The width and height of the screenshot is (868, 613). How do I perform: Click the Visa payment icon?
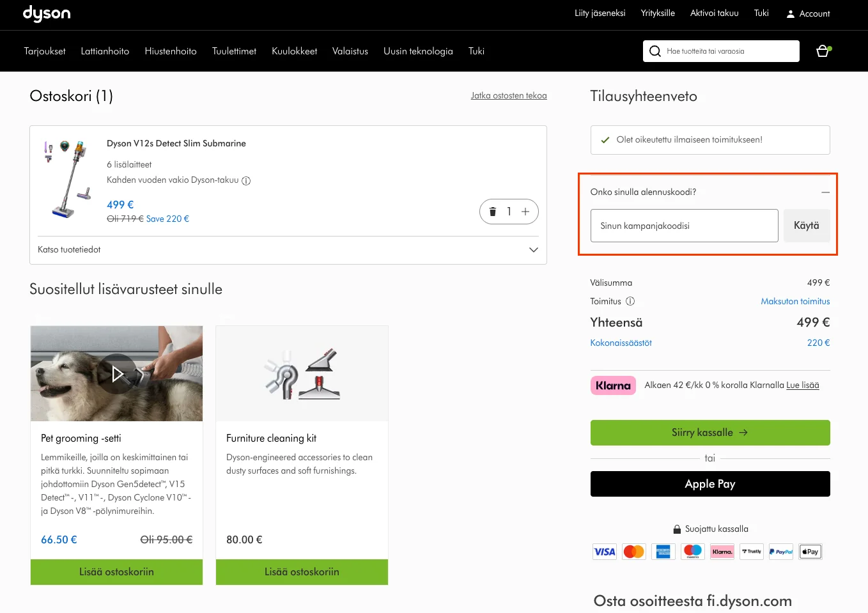[x=605, y=552]
